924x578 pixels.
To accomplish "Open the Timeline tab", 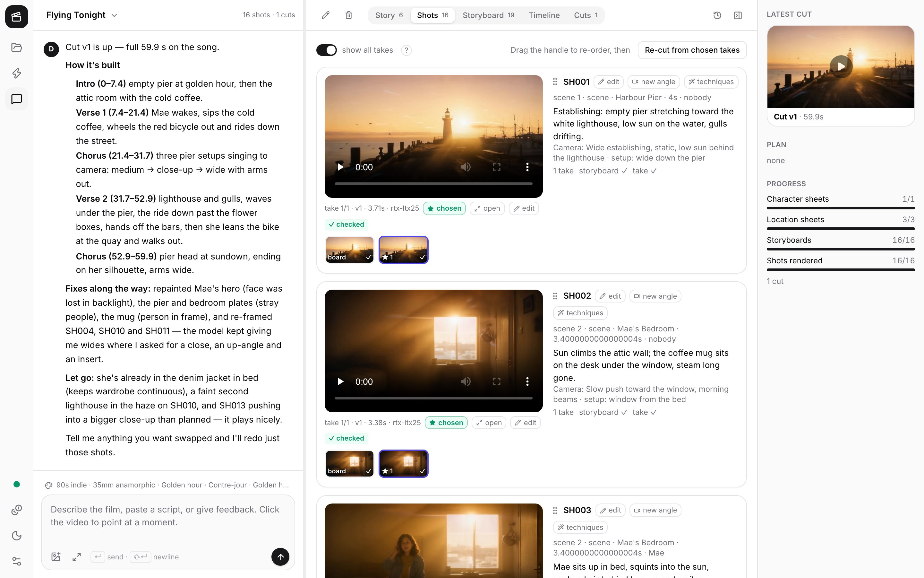I will tap(544, 15).
